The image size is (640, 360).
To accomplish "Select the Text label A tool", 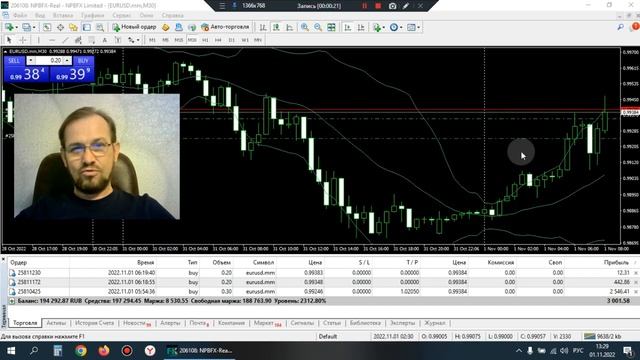I will (x=104, y=40).
